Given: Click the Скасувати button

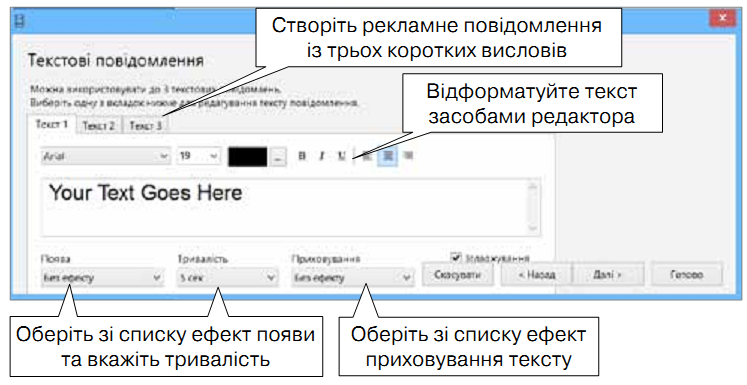Looking at the screenshot, I should pos(457,275).
